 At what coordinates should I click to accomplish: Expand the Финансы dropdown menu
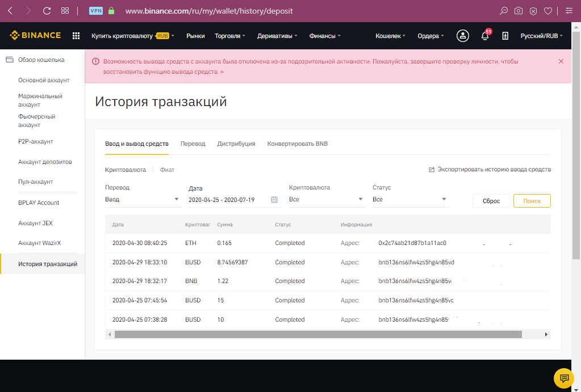coord(325,36)
